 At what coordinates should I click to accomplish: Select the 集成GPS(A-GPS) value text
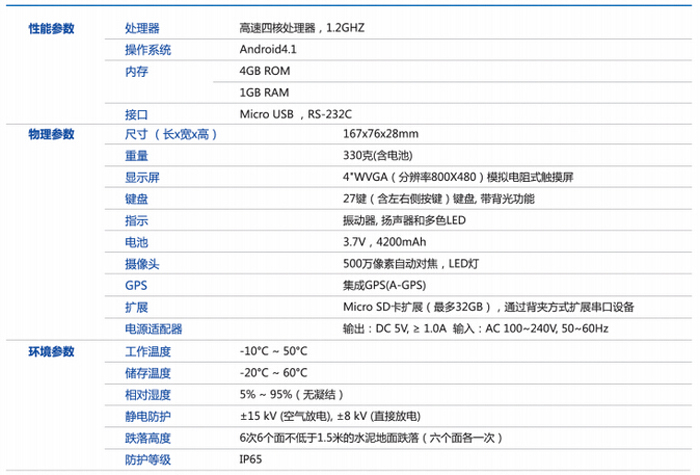point(385,286)
